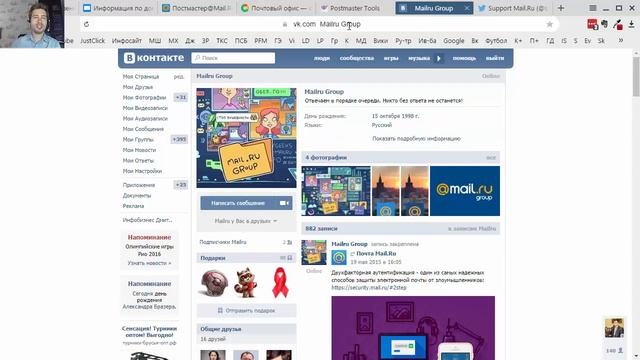Open игры in VK header
The image size is (640, 360).
click(391, 58)
